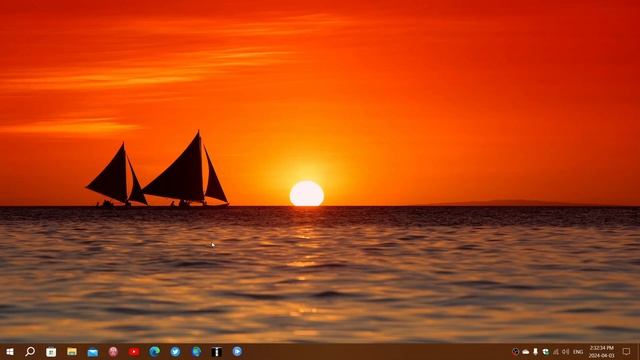Open the black square taskbar app
This screenshot has height=360, width=640.
(217, 351)
